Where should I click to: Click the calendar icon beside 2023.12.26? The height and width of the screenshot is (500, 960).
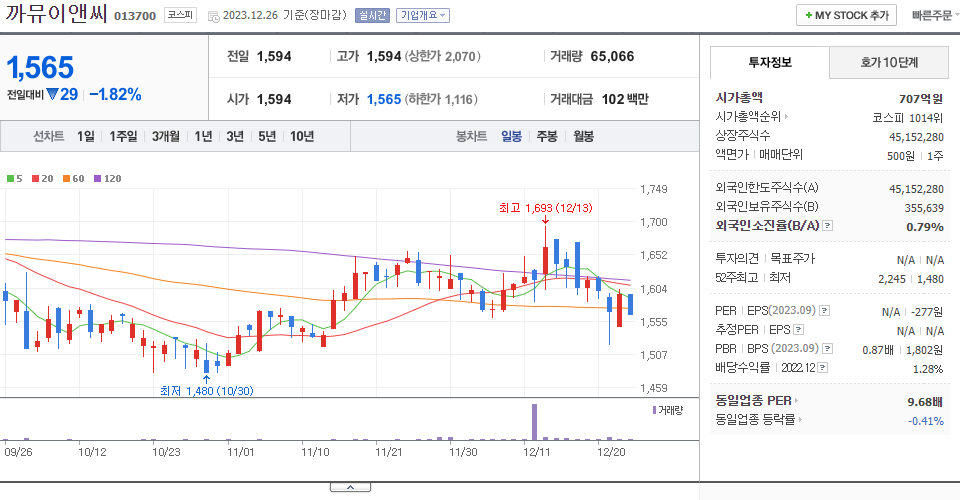click(214, 16)
